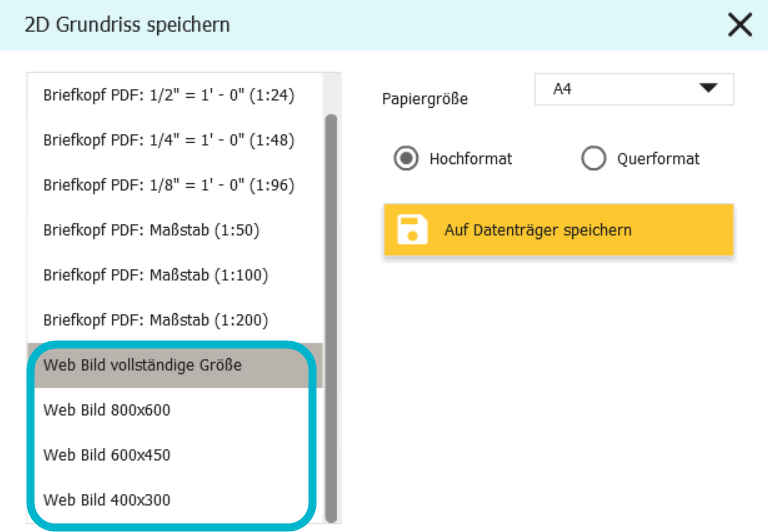Choose Briefkopf PDF 1/4" scale (1:48)
The height and width of the screenshot is (532, 768).
point(175,140)
